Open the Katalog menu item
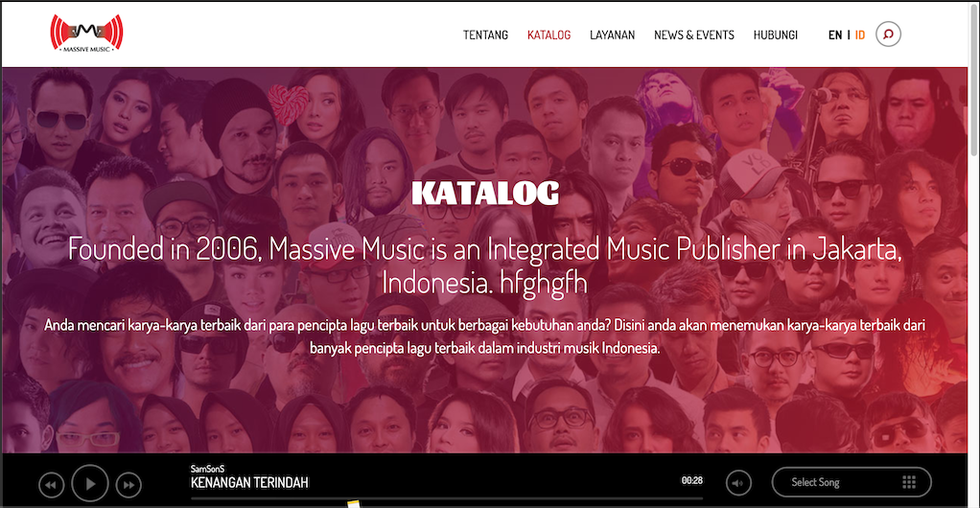 pos(548,35)
